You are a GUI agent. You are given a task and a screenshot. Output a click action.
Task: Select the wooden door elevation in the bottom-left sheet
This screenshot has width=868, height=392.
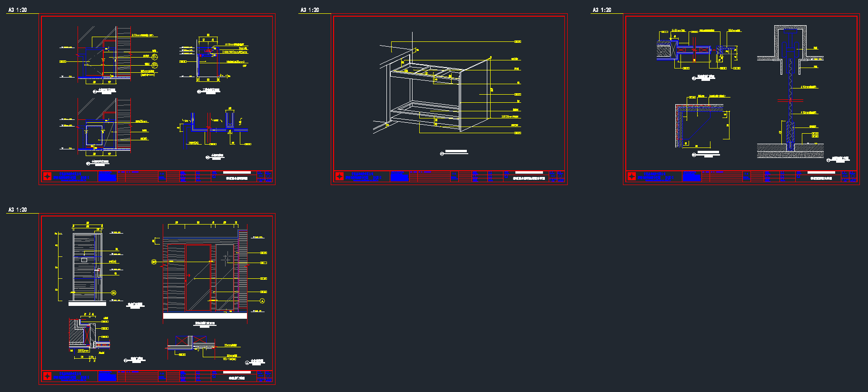click(87, 266)
